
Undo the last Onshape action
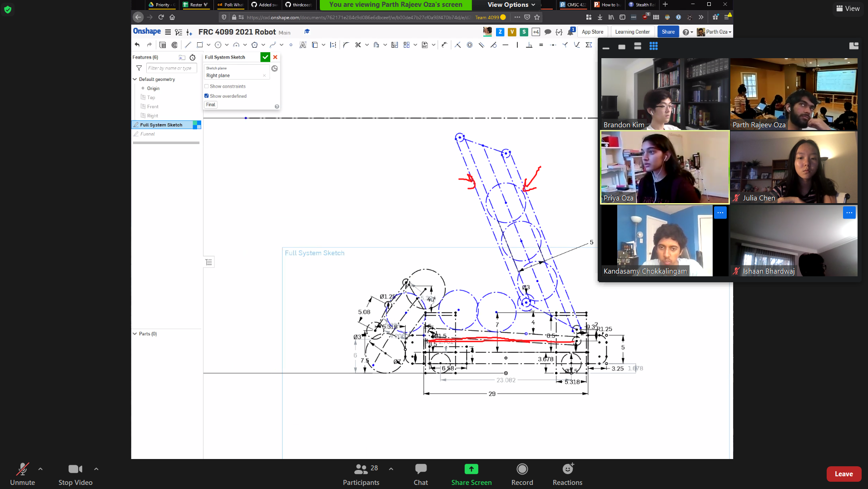point(137,45)
